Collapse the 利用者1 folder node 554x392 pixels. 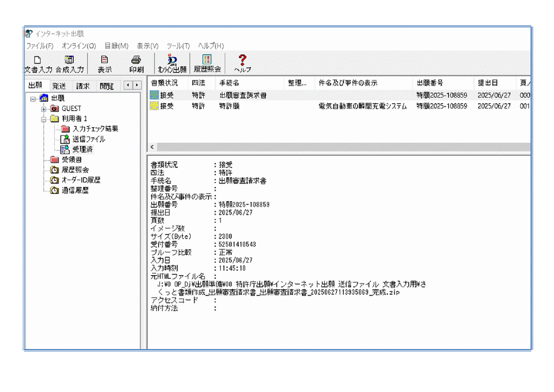tap(44, 119)
